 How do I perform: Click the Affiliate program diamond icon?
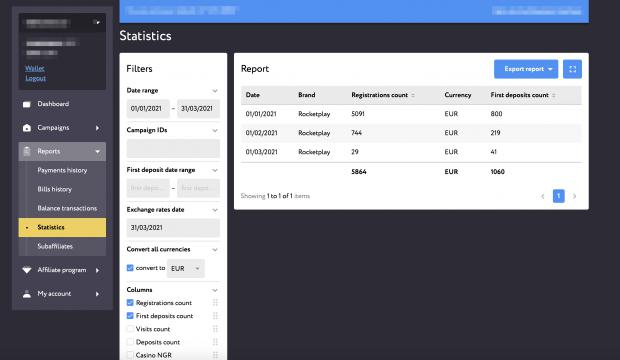pos(27,270)
